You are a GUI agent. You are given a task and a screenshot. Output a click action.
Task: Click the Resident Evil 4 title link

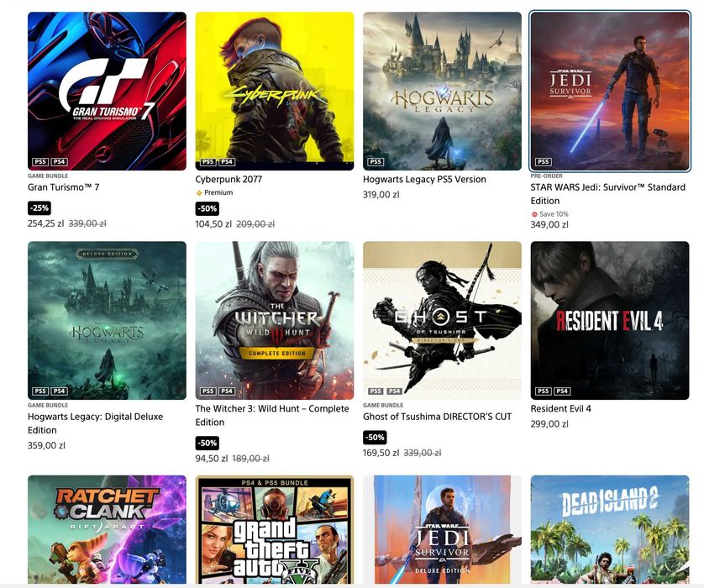561,408
